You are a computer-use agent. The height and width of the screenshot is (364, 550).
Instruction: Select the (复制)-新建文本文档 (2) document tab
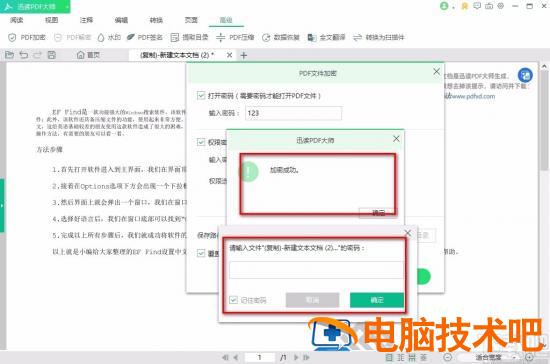(x=176, y=55)
